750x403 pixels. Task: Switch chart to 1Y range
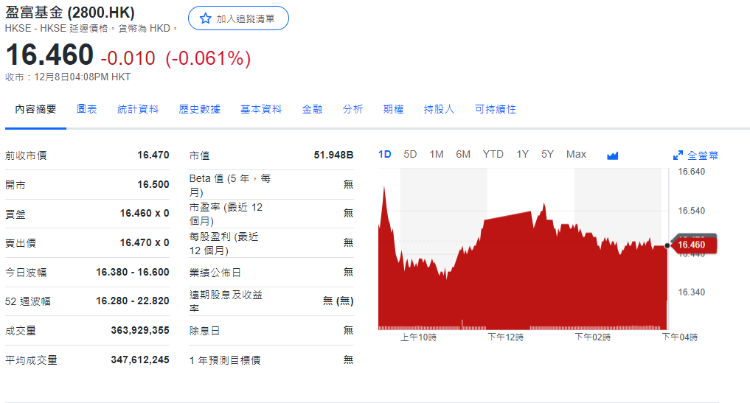coord(522,154)
